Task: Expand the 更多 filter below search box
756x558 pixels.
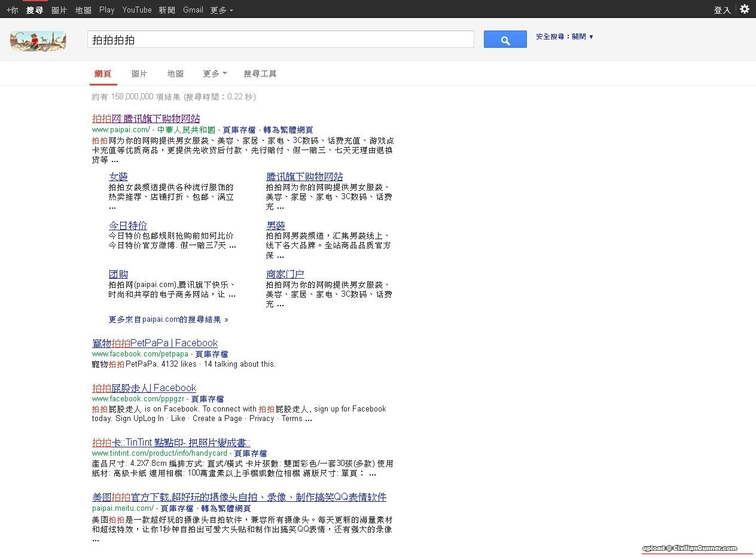Action: (215, 74)
